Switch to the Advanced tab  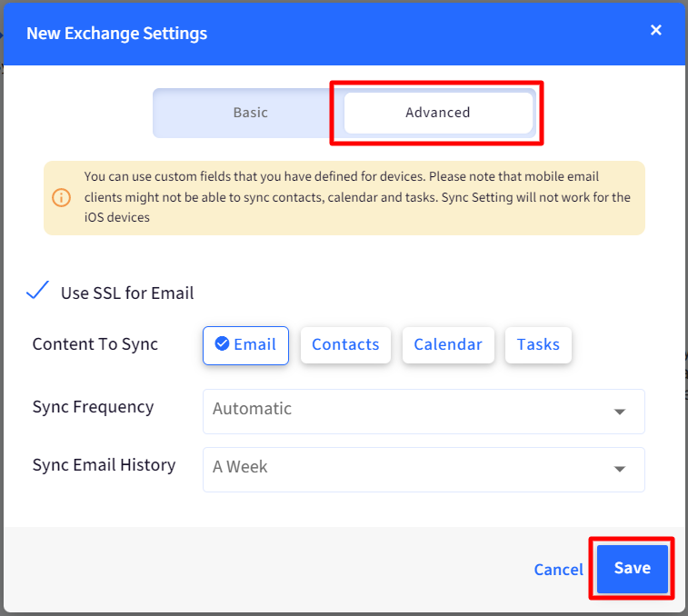click(438, 113)
